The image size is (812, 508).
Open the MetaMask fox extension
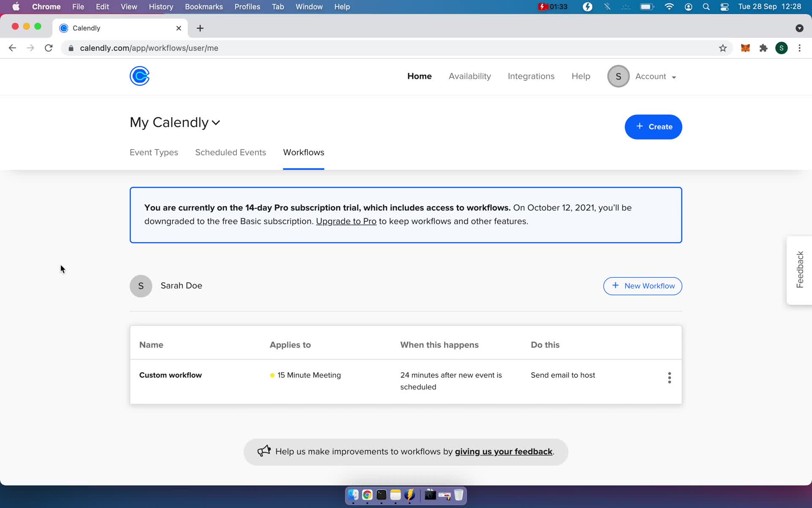point(745,48)
